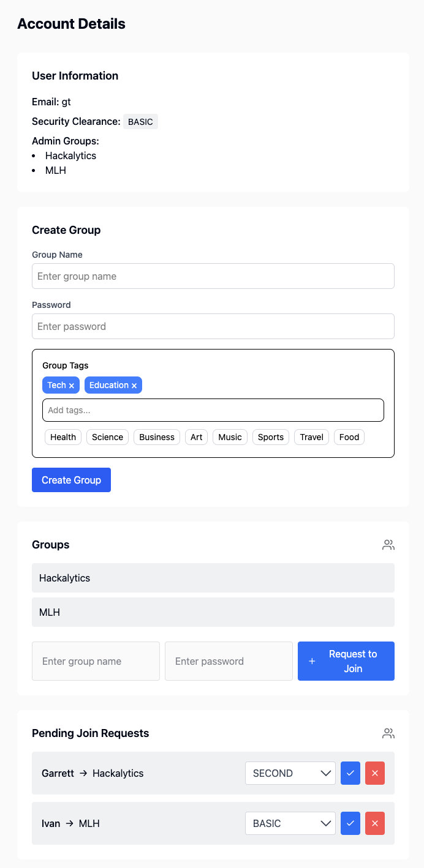The image size is (424, 868).
Task: Select the Music tag chip
Action: (x=230, y=437)
